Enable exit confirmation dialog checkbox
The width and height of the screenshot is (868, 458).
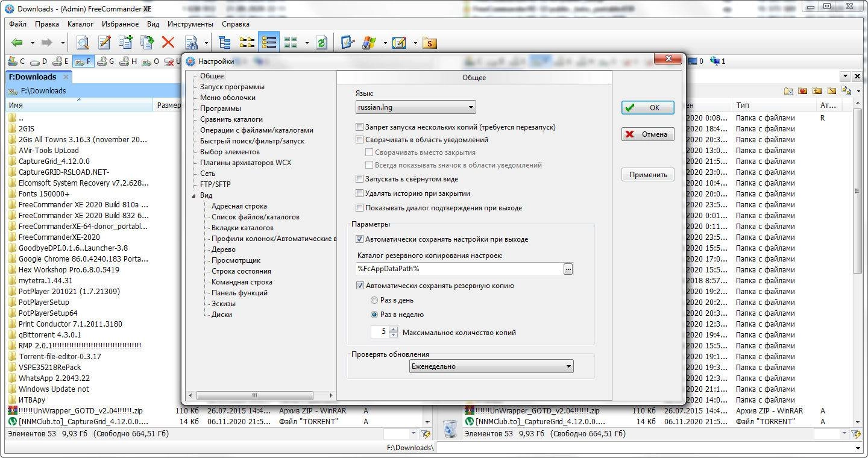[360, 208]
